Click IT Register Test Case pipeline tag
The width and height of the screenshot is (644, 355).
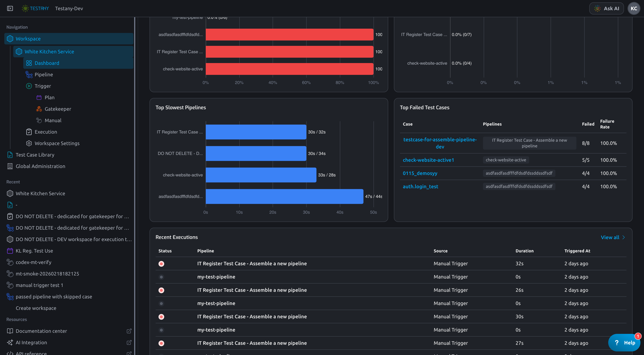[x=529, y=143]
